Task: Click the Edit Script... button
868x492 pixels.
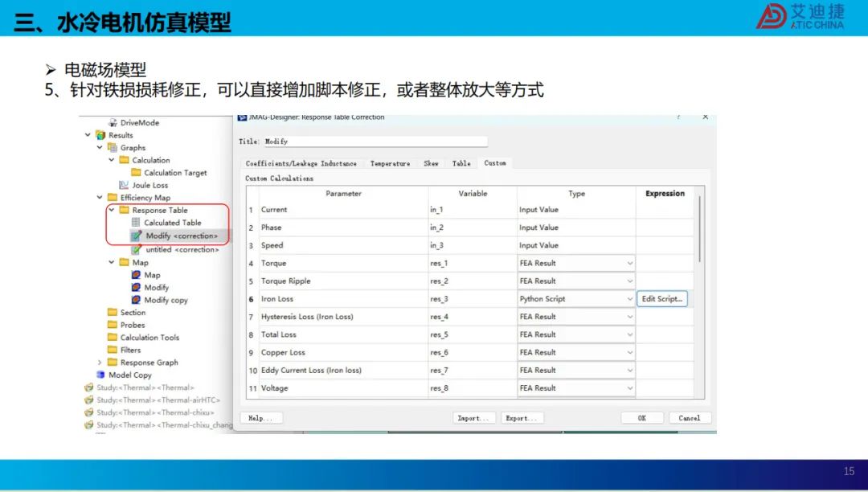Action: 662,299
